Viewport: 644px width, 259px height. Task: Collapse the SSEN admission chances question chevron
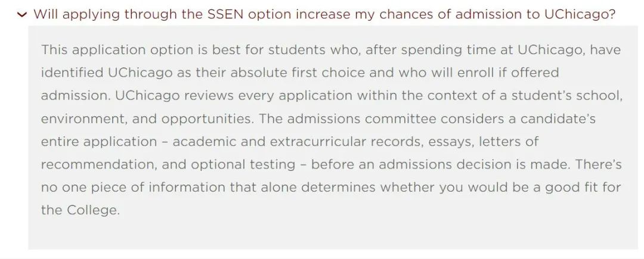tap(22, 15)
